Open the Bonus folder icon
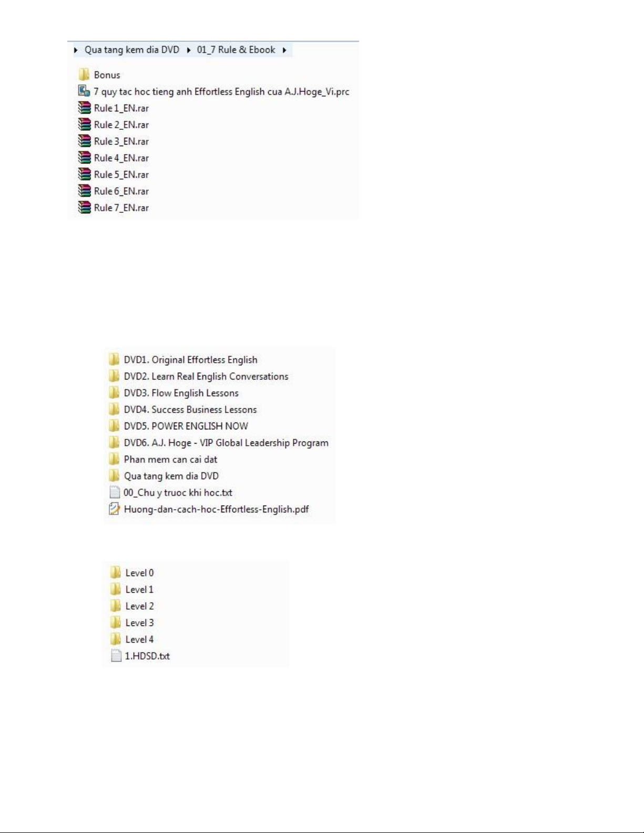Screen dimensions: 644x833 (x=84, y=74)
